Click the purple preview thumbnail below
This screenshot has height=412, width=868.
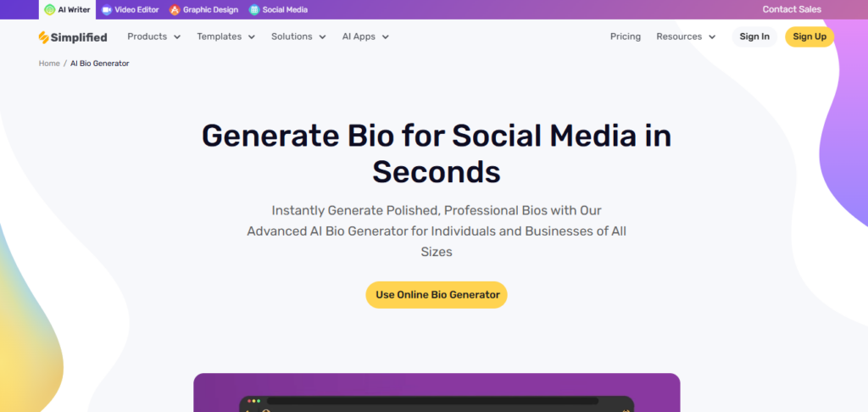point(437,393)
